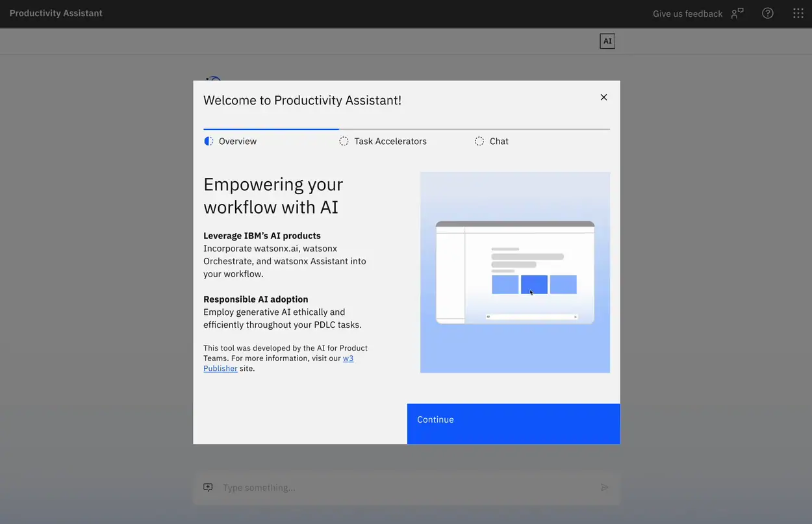The image size is (812, 524).
Task: Open Give us feedback link
Action: (687, 14)
